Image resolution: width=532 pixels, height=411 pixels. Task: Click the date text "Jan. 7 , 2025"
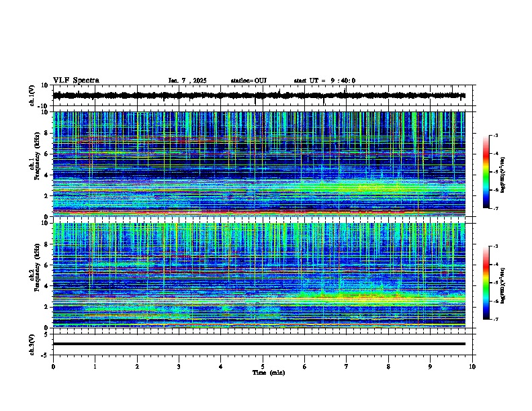pos(187,81)
